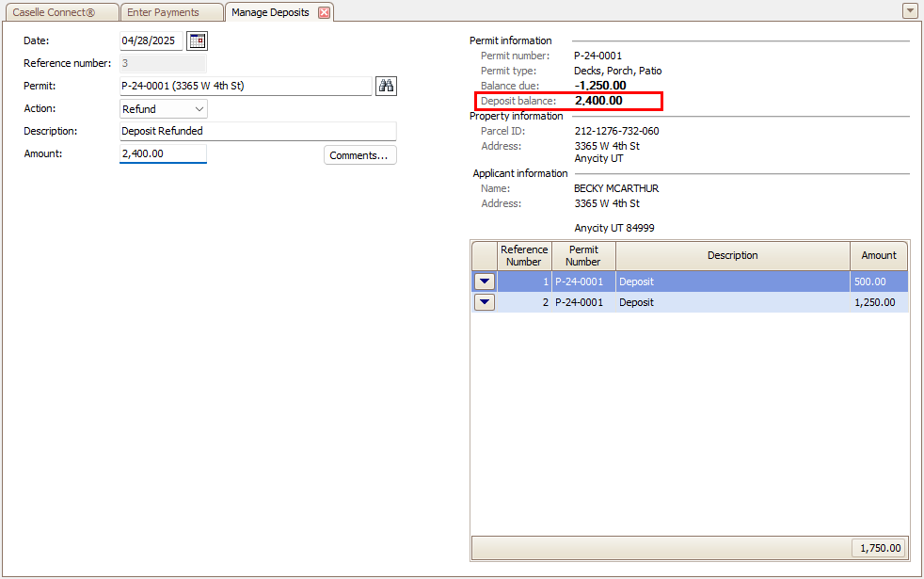Open the date picker calendar icon

pyautogui.click(x=197, y=40)
